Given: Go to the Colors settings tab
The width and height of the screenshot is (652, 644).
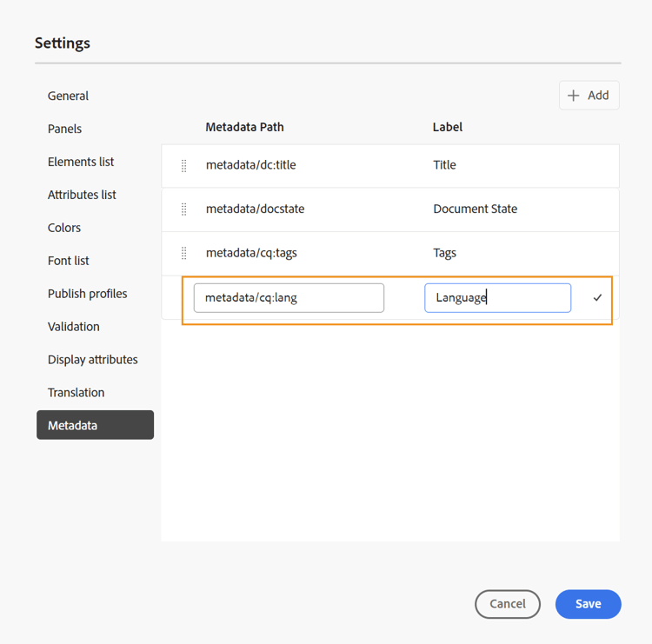Looking at the screenshot, I should click(x=64, y=228).
